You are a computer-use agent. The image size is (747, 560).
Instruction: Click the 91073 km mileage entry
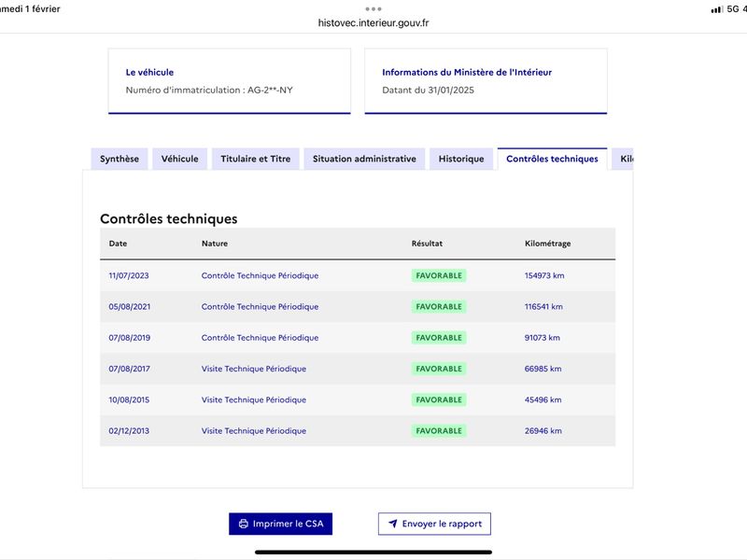(x=543, y=338)
